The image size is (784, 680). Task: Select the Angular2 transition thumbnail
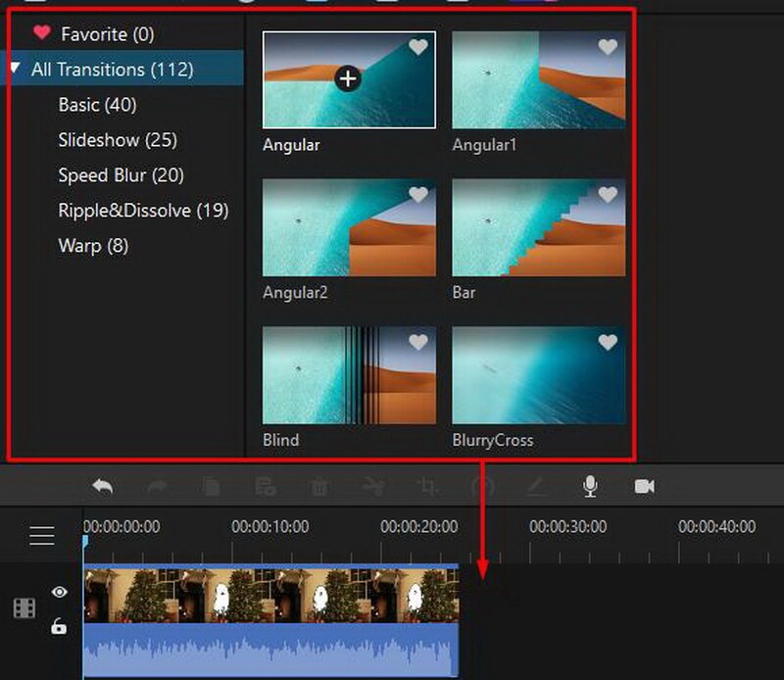[x=349, y=227]
